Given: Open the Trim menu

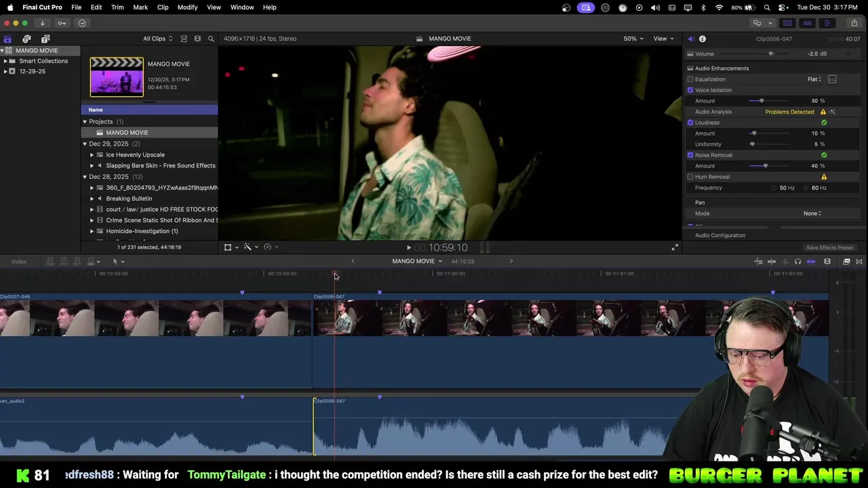Looking at the screenshot, I should tap(117, 7).
